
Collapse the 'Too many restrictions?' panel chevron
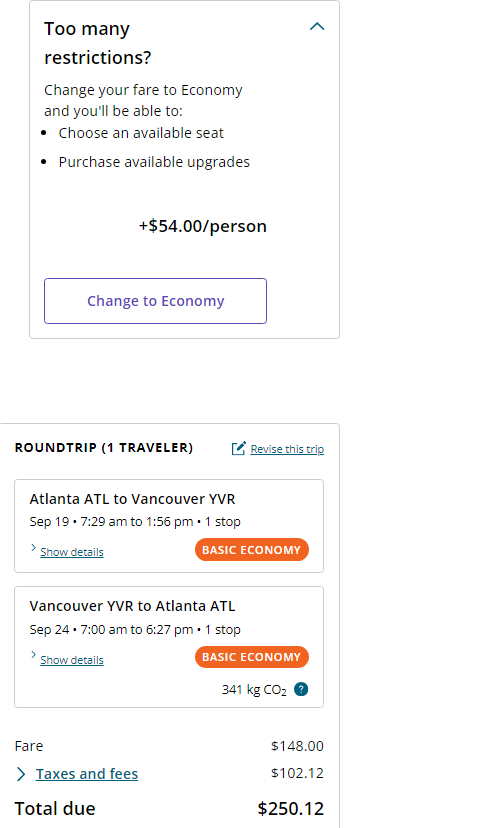[x=317, y=26]
